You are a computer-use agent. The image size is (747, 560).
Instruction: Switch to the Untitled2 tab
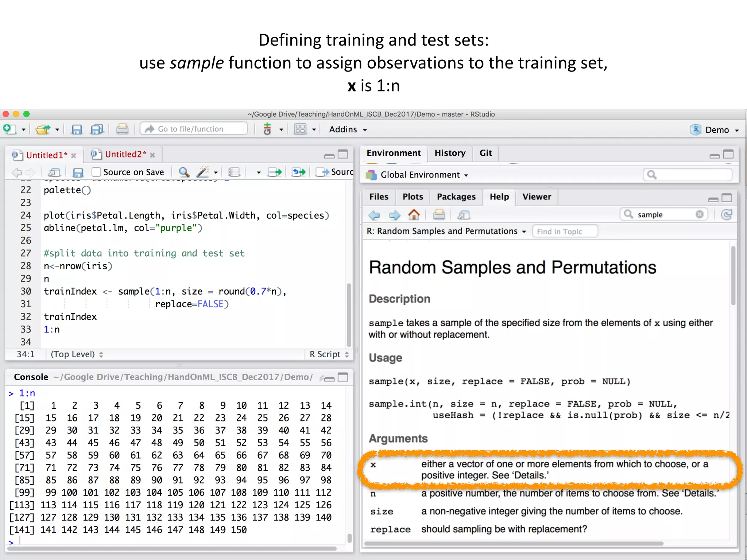[125, 155]
